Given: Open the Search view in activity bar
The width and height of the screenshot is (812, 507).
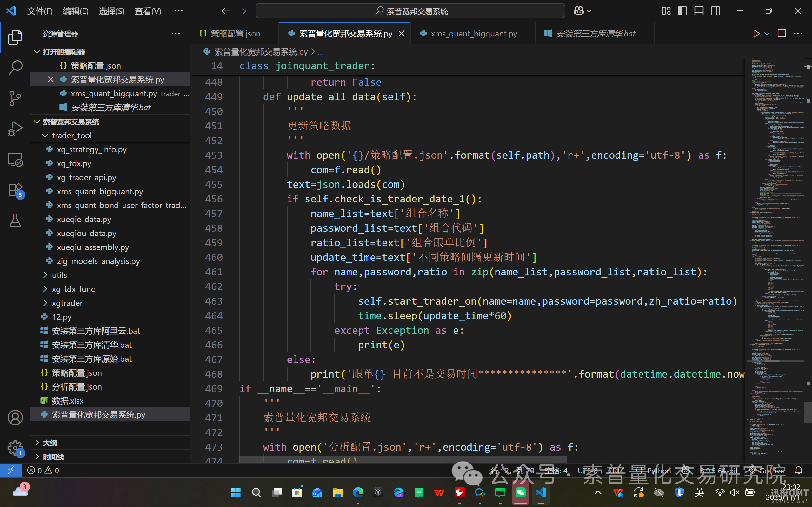Looking at the screenshot, I should coord(15,68).
